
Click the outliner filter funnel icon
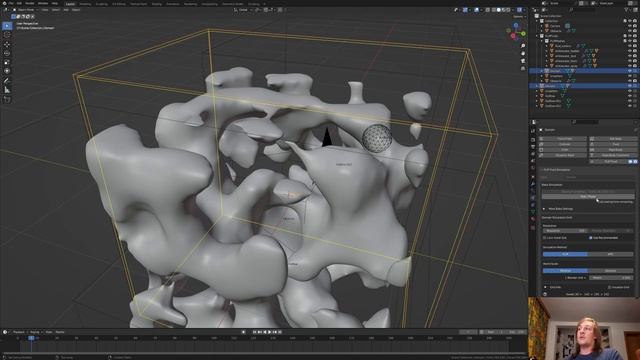[x=627, y=9]
